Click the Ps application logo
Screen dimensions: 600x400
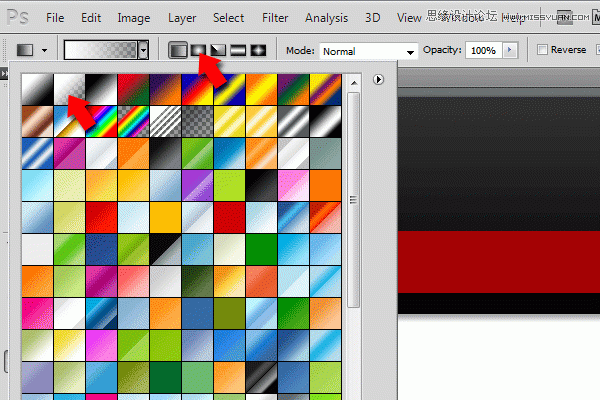click(x=18, y=17)
